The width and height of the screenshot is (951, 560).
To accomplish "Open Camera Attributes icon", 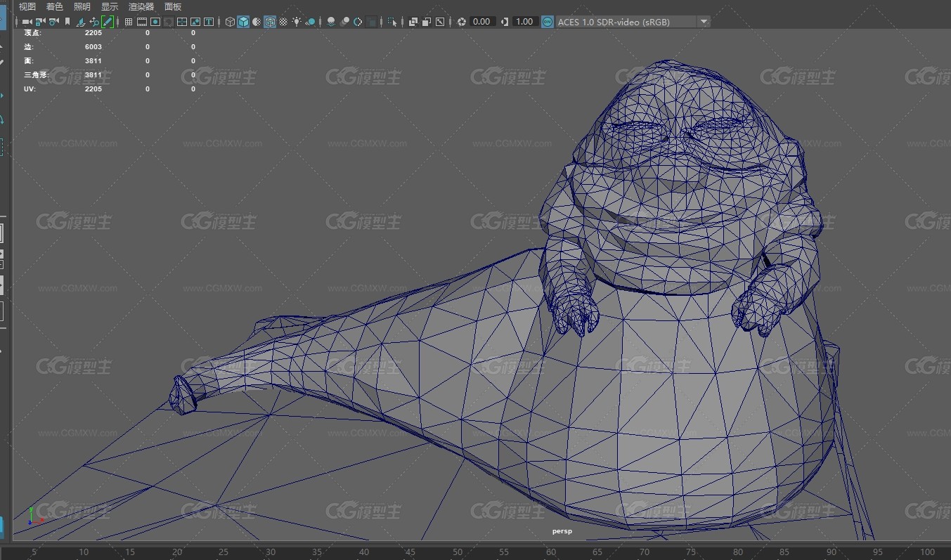I will pos(54,22).
